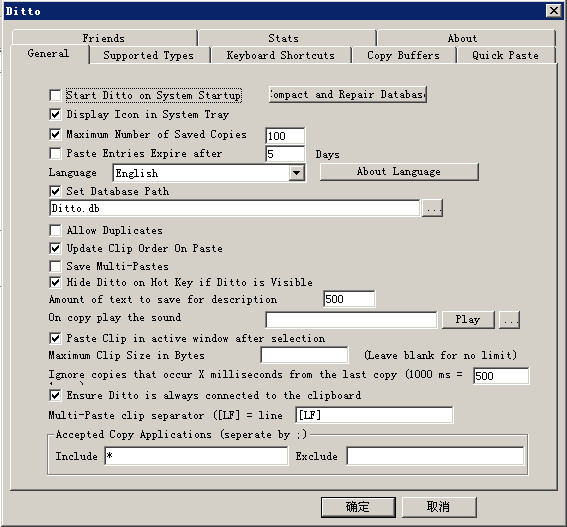Open the Language dropdown arrow

tap(297, 173)
